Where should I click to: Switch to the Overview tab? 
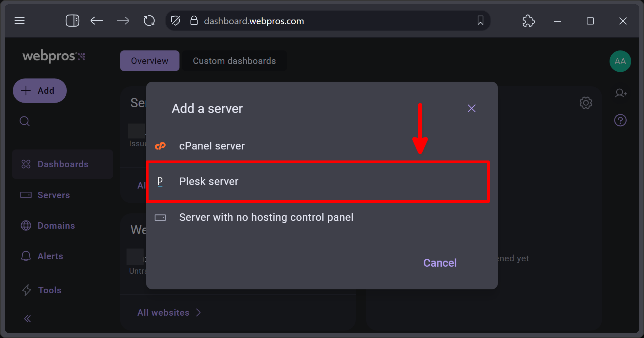click(150, 61)
